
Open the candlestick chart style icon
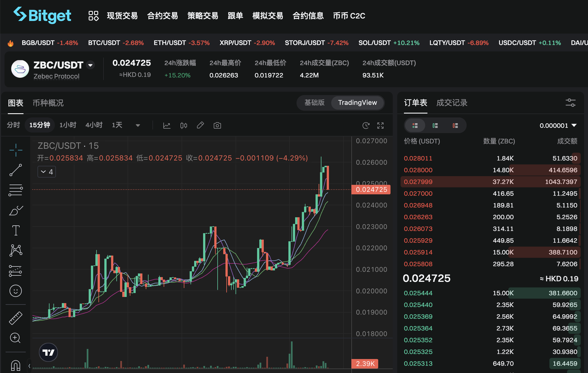coord(184,126)
